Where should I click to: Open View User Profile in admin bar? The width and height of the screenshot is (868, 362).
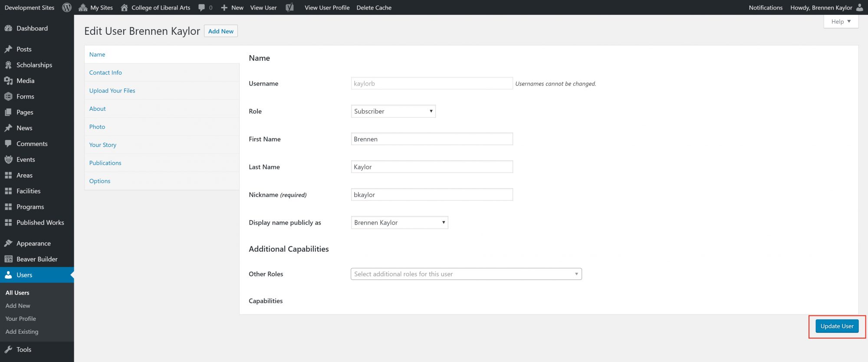tap(327, 7)
